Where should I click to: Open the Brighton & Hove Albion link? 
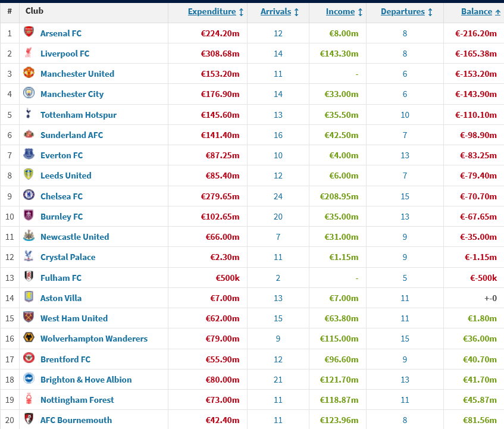pyautogui.click(x=86, y=380)
